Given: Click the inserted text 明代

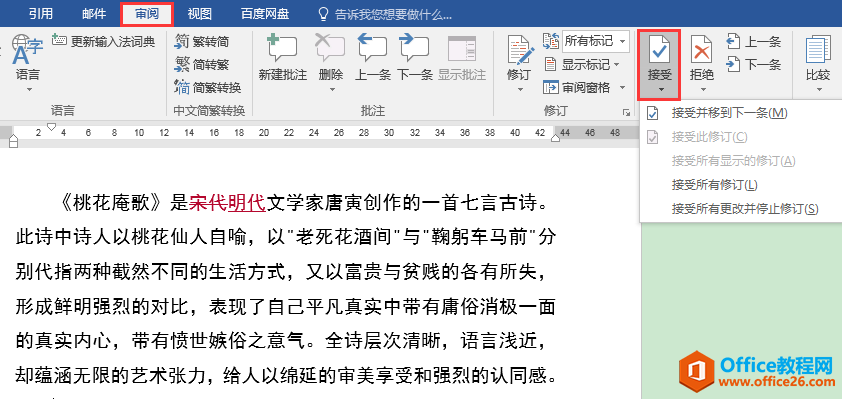Looking at the screenshot, I should [x=247, y=203].
